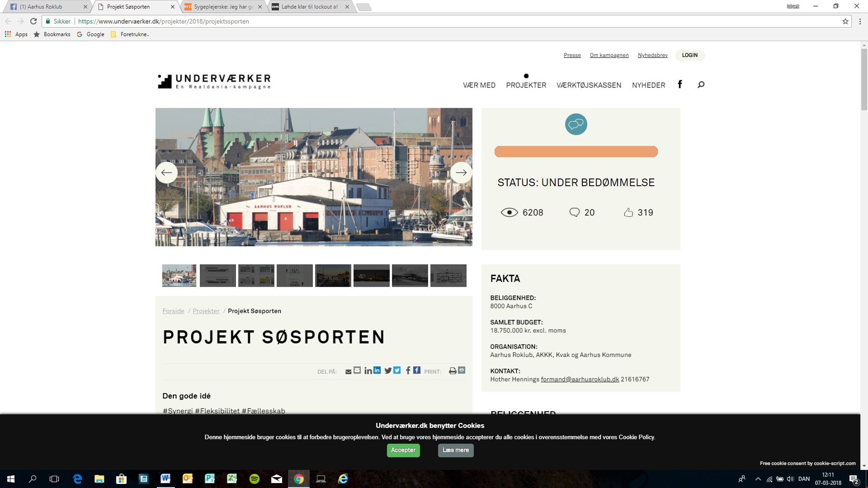The width and height of the screenshot is (868, 488).
Task: Open site search magnifier icon
Action: coord(701,85)
